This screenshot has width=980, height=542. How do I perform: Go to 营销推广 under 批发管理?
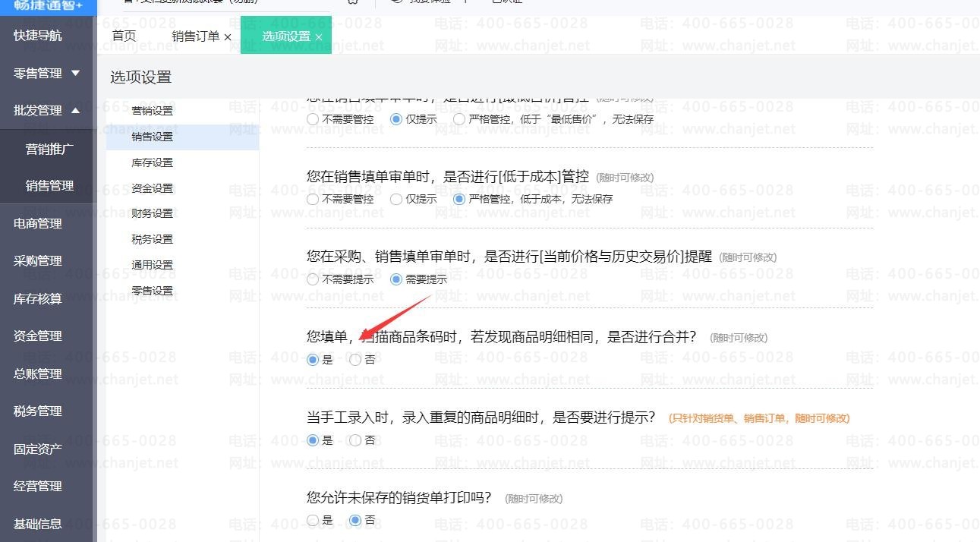[49, 149]
